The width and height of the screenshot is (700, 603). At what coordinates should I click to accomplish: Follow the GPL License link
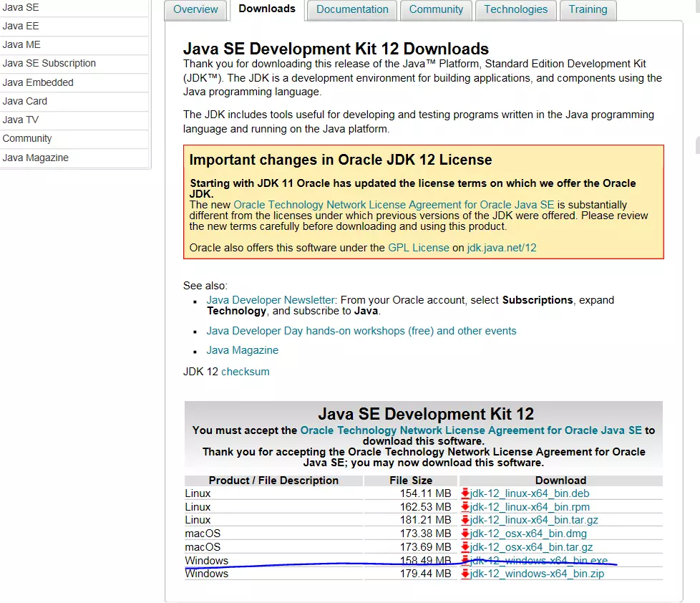coord(419,248)
